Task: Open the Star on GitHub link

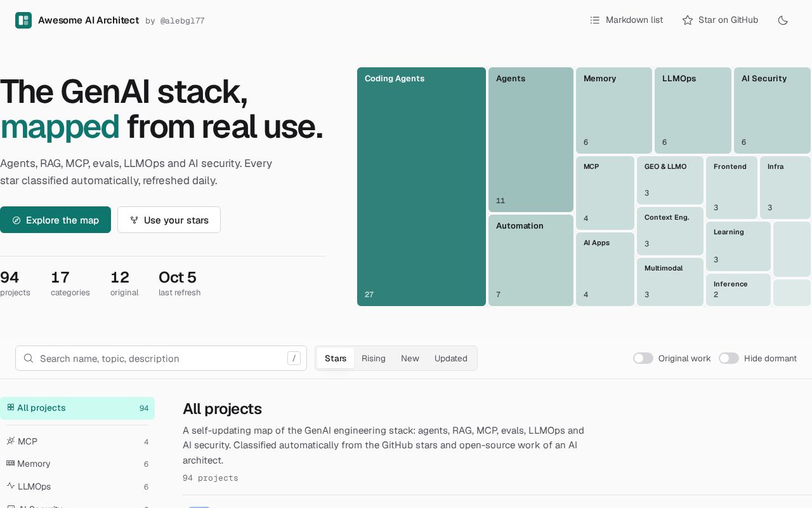Action: pos(720,20)
